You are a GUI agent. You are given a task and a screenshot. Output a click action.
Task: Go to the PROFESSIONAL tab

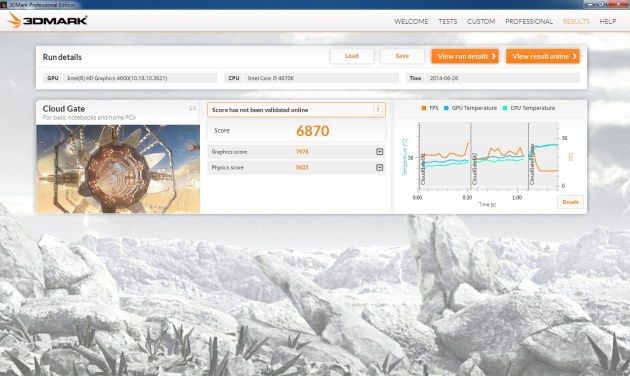click(x=529, y=21)
